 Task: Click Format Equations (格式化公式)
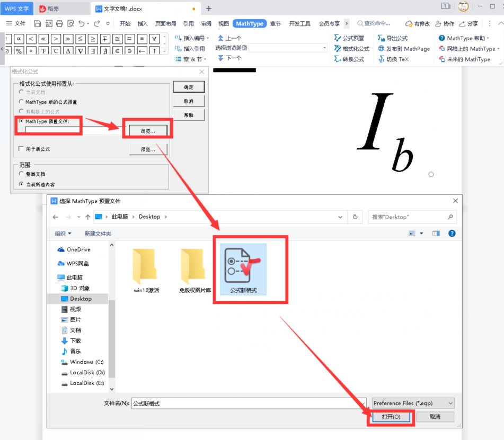352,49
